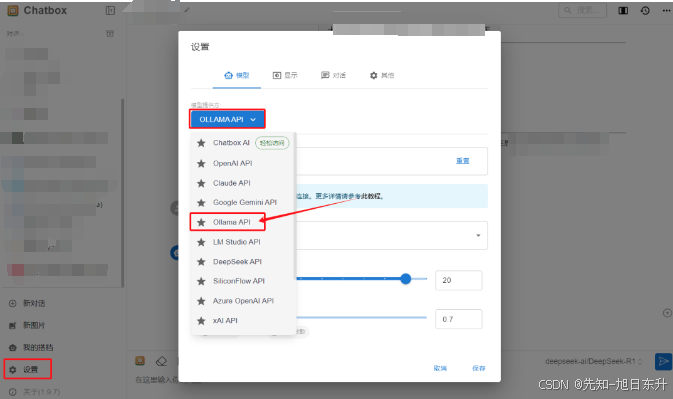Click the star icon beside OpenAI API

click(x=201, y=163)
